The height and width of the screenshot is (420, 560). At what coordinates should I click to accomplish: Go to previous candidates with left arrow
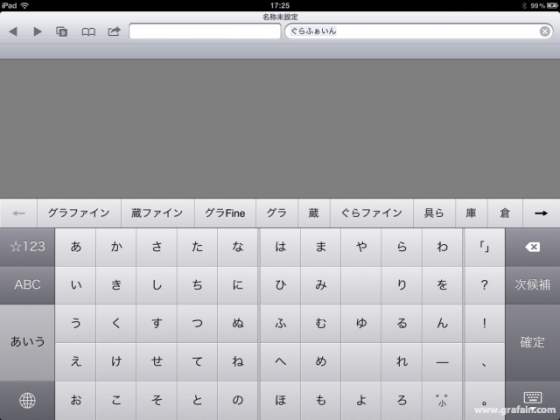click(x=19, y=213)
